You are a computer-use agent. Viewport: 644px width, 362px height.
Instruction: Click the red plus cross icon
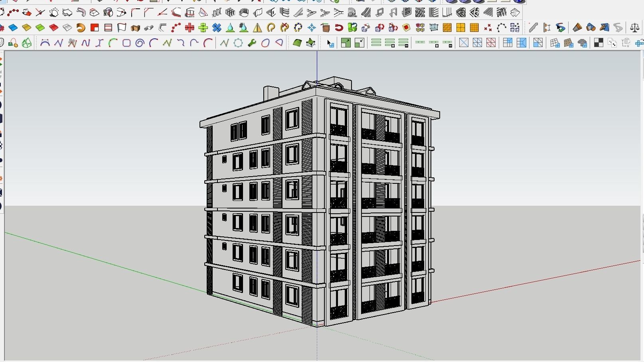tap(190, 28)
